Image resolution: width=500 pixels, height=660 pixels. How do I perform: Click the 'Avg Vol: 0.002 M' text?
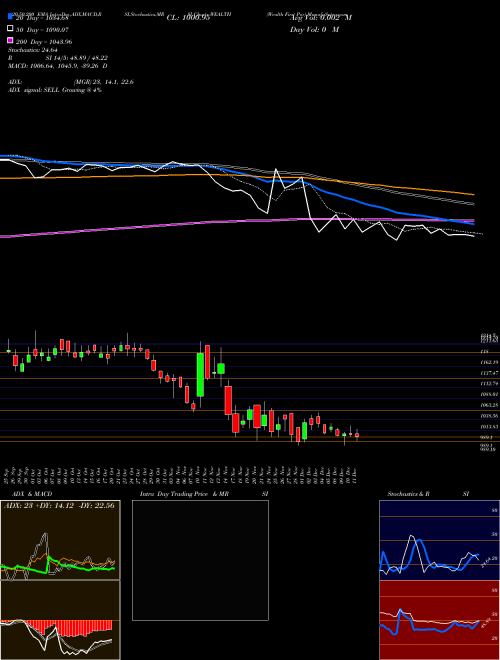coord(320,18)
